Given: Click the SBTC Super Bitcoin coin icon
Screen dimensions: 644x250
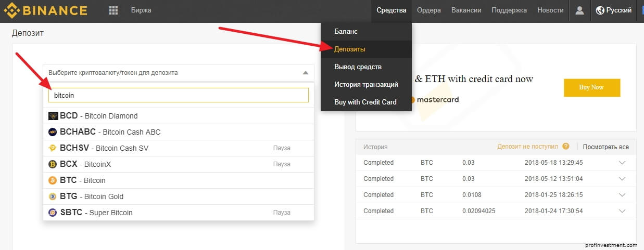Looking at the screenshot, I should (53, 213).
